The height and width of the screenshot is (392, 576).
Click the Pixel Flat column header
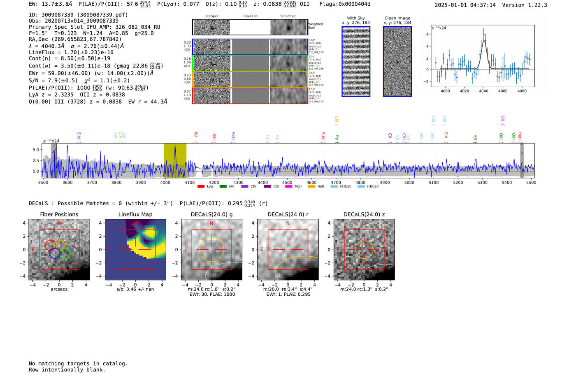click(x=250, y=16)
